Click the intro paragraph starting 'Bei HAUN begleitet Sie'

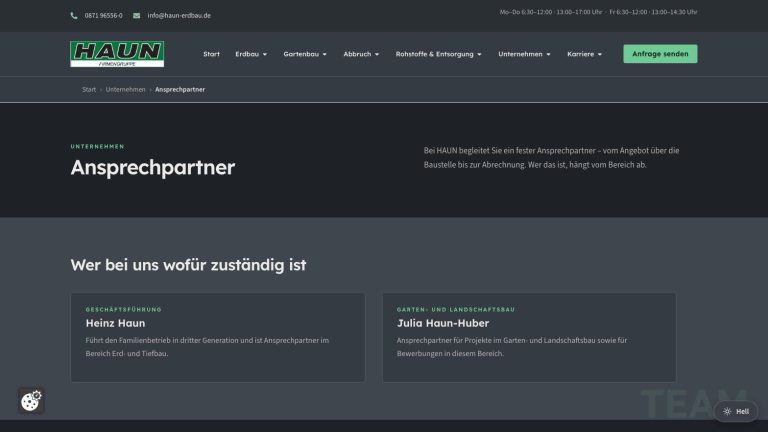point(552,158)
